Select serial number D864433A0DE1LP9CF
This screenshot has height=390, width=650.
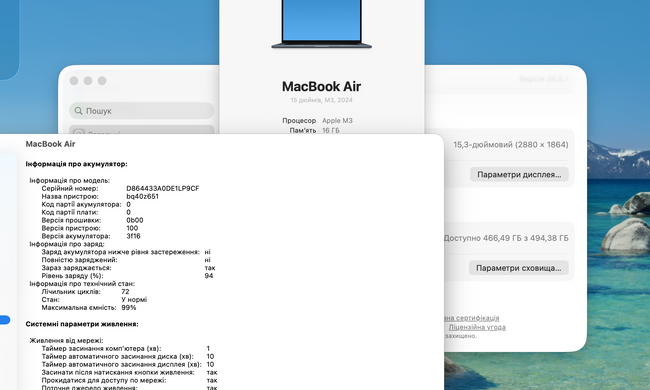click(x=163, y=188)
